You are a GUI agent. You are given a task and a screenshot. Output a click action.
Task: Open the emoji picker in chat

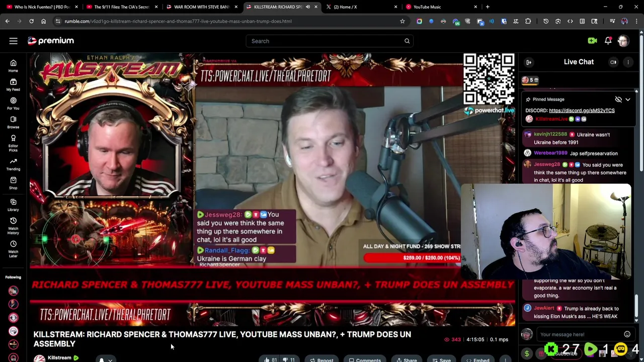coord(627,334)
